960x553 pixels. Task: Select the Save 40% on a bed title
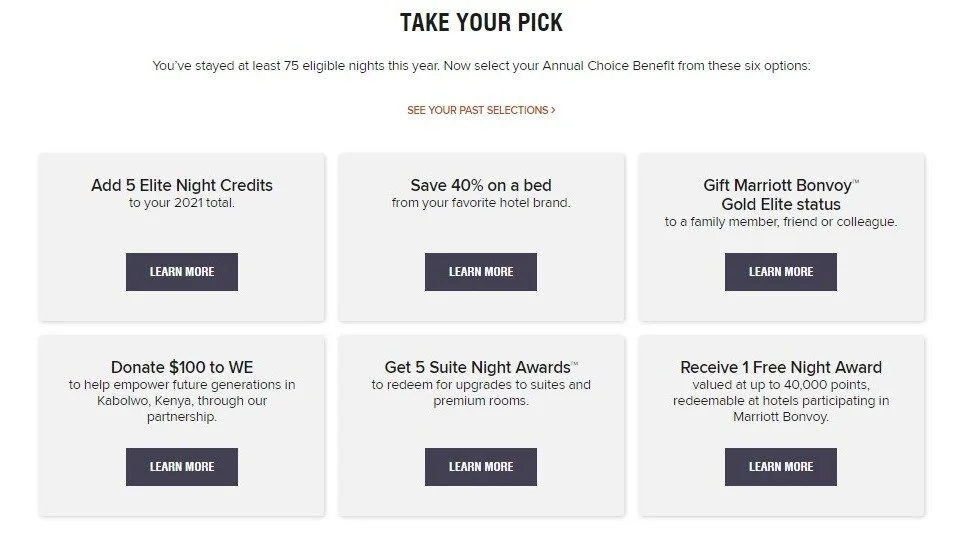480,185
